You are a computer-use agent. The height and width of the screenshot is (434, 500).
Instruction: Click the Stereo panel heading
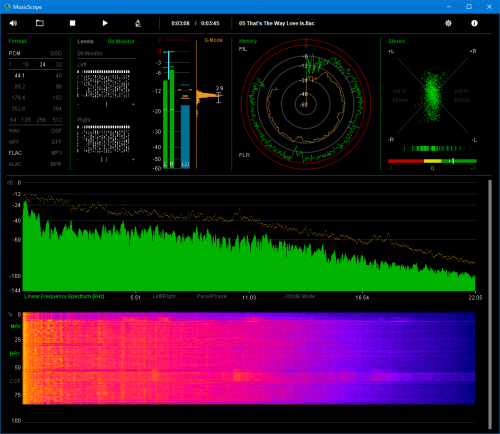(x=397, y=41)
